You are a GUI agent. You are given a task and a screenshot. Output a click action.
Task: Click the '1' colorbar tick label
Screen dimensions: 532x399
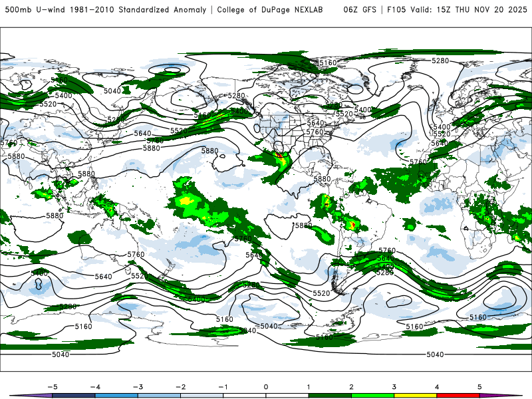coord(309,387)
